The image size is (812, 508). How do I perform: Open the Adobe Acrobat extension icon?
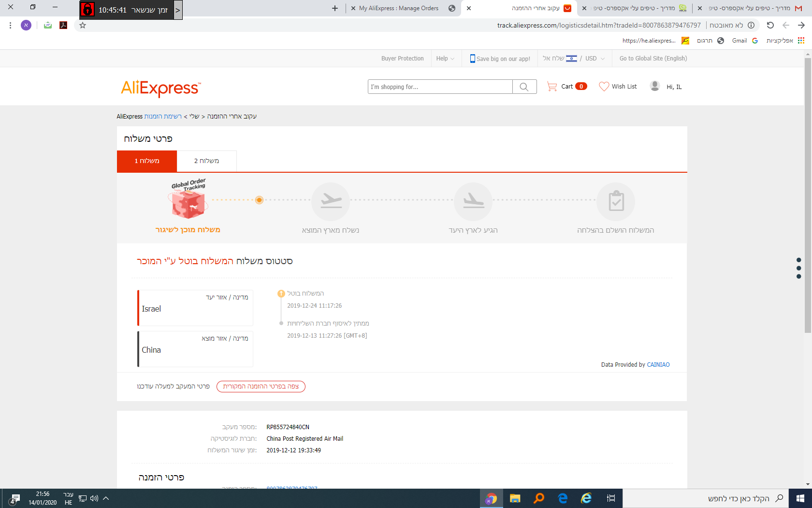tap(63, 25)
